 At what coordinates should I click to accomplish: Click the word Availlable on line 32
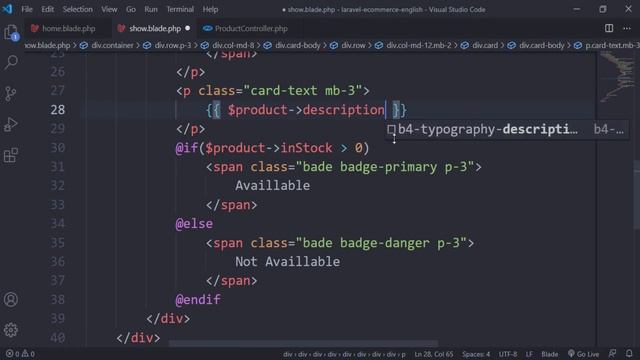[x=272, y=186]
